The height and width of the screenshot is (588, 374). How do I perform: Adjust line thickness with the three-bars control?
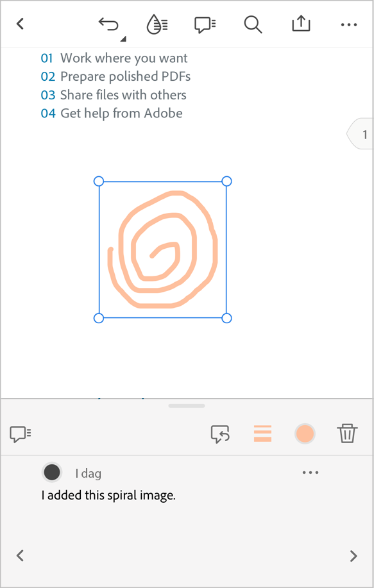click(x=262, y=433)
